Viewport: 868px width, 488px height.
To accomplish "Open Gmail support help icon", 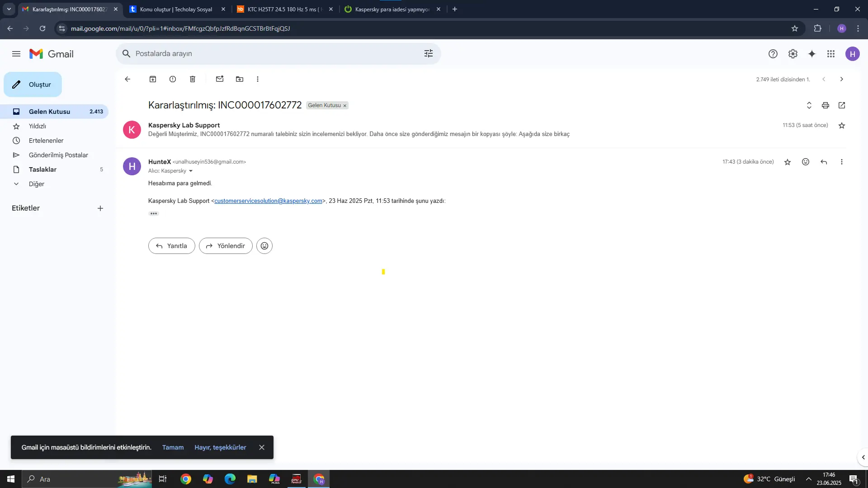I will click(773, 54).
